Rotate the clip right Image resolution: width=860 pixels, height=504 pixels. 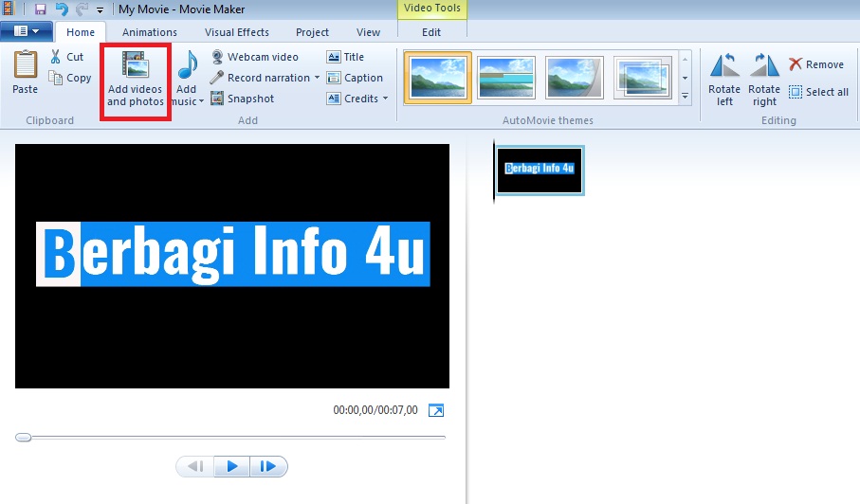coord(764,80)
